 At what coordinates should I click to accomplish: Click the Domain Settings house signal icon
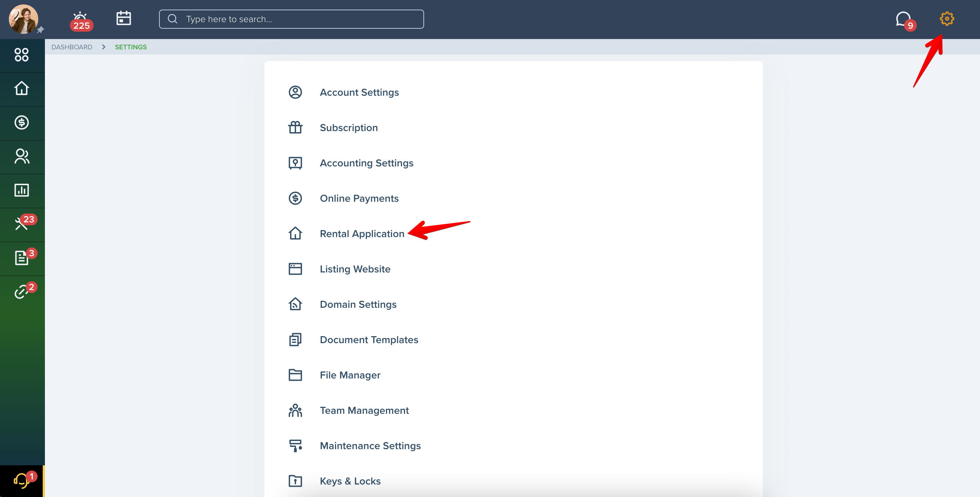[x=295, y=304]
